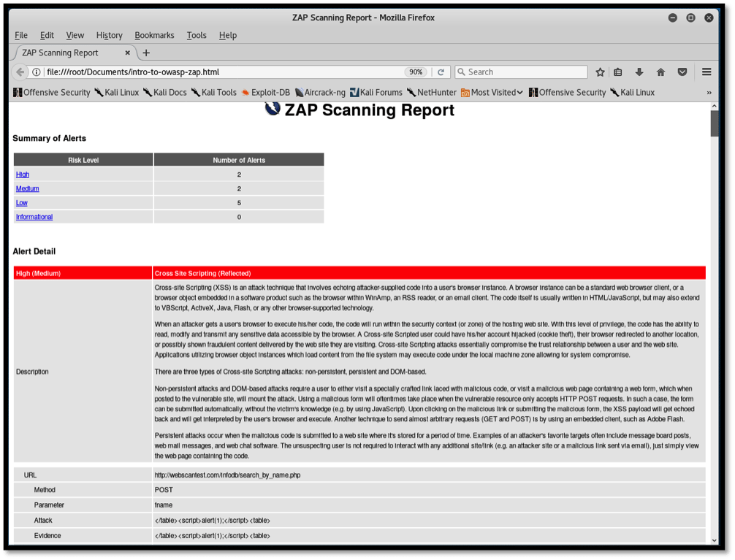The image size is (735, 560).
Task: Go to home page via house icon
Action: [x=660, y=72]
